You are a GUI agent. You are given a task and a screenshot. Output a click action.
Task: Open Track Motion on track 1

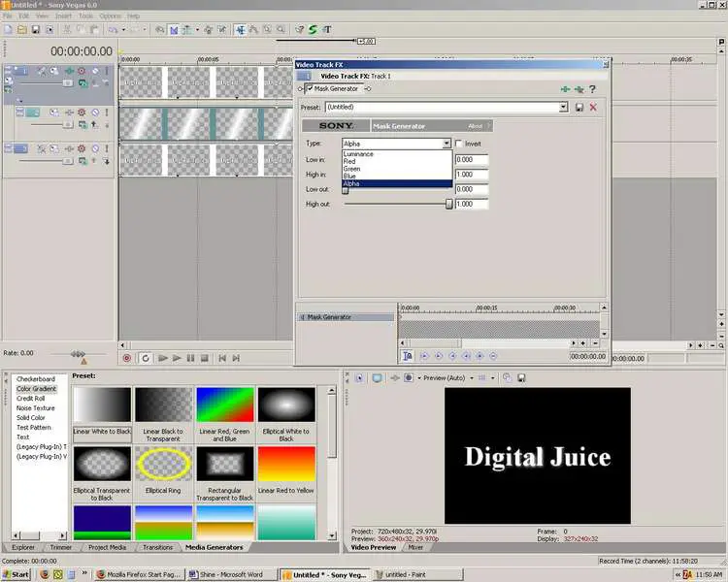(54, 71)
